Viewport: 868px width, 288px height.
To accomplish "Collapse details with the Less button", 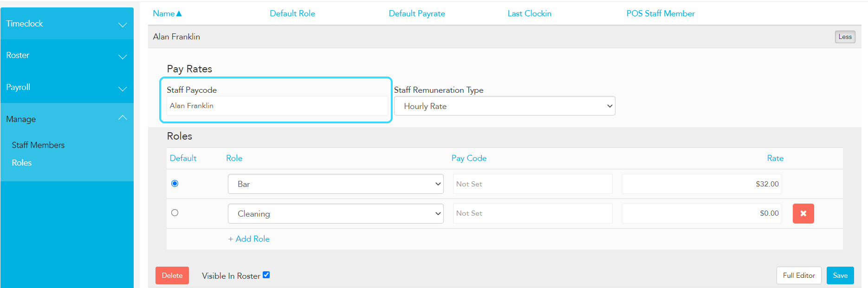I will (x=845, y=37).
